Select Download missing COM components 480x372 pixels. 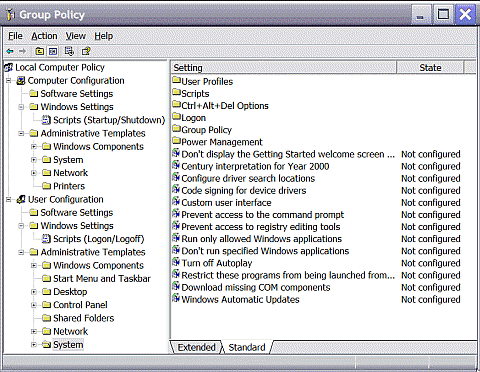pos(256,287)
